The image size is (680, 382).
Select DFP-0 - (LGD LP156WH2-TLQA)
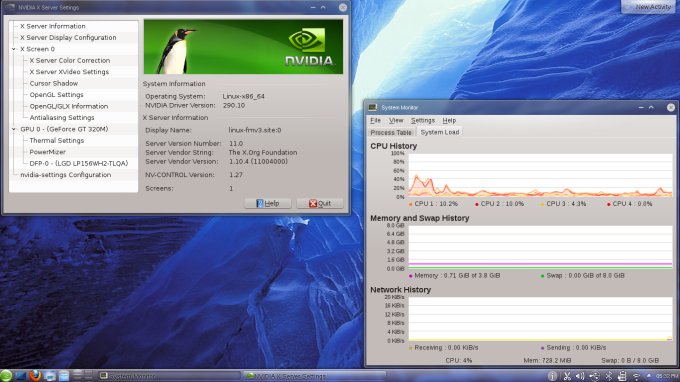(78, 163)
